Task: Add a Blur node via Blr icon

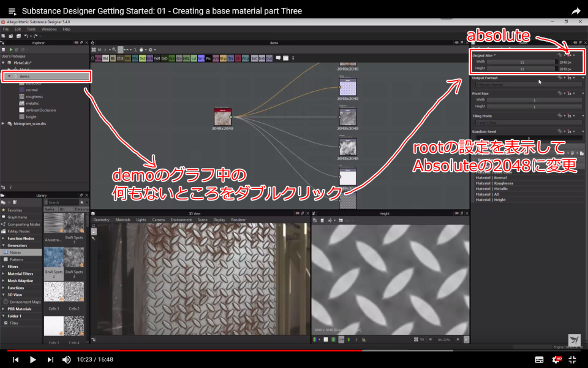Action: [113, 59]
